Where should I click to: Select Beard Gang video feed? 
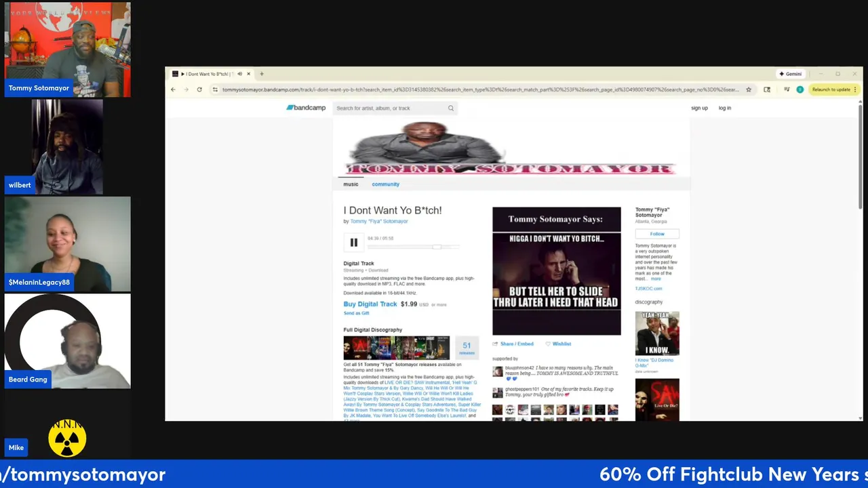pos(68,341)
